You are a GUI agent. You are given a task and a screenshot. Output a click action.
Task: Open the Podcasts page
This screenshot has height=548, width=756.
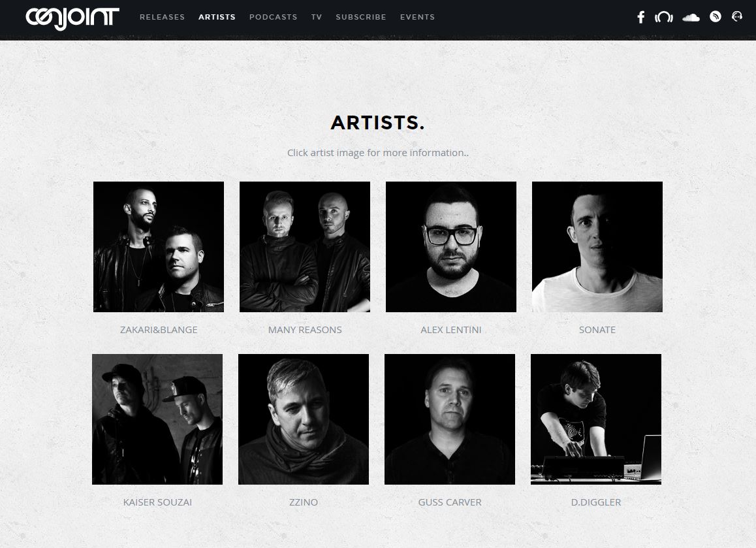click(x=274, y=17)
